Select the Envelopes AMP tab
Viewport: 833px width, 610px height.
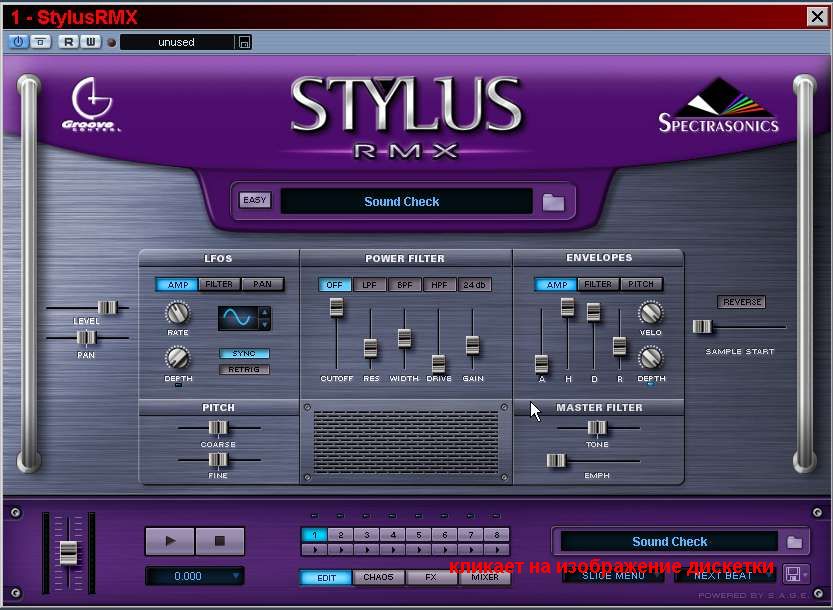coord(556,284)
